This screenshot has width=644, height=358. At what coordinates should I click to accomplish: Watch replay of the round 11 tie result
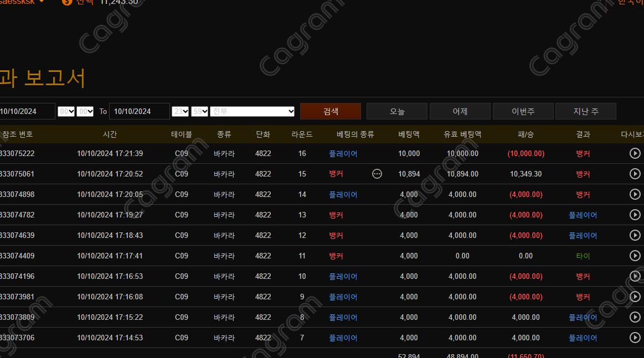635,256
